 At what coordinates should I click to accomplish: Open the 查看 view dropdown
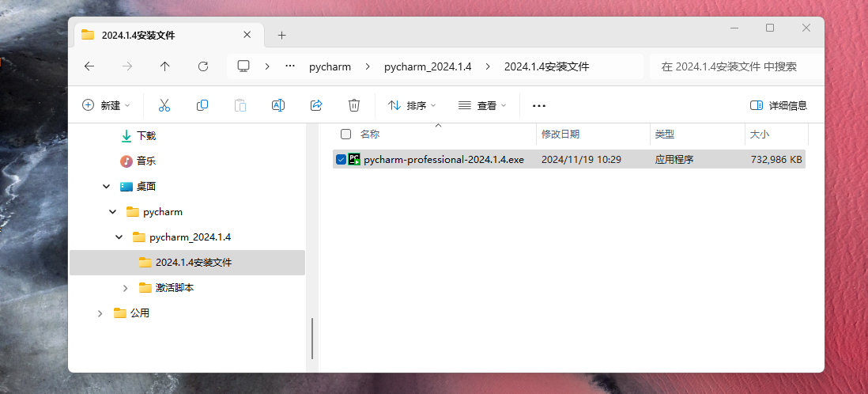click(483, 105)
